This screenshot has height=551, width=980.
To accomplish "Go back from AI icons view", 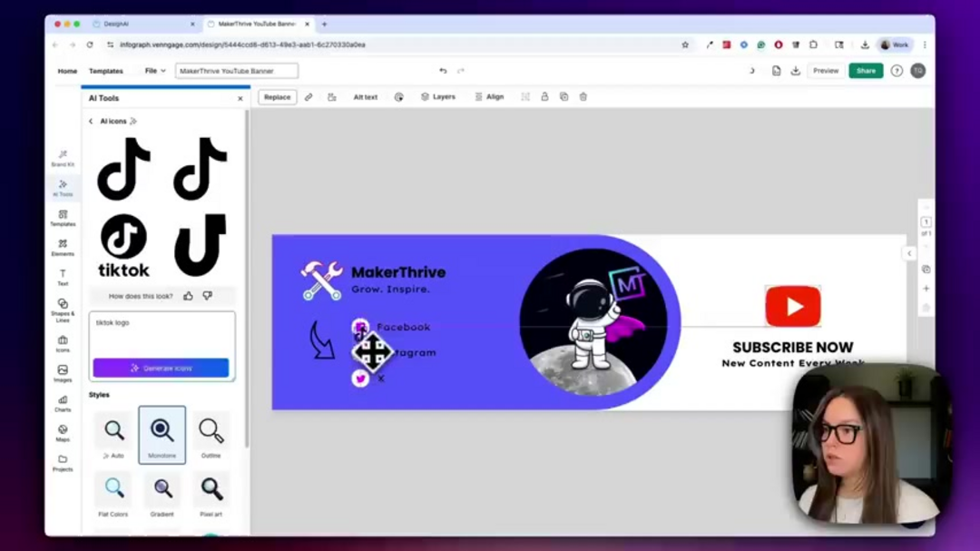I will pyautogui.click(x=91, y=120).
